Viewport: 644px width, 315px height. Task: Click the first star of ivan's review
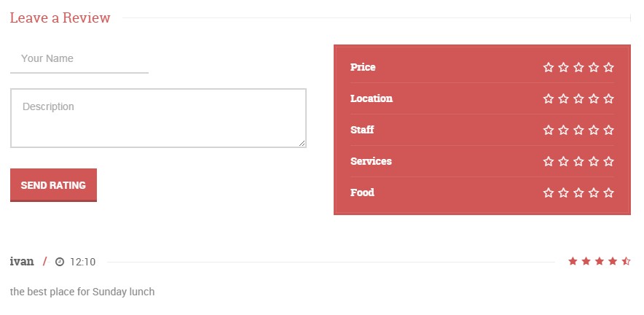(573, 261)
